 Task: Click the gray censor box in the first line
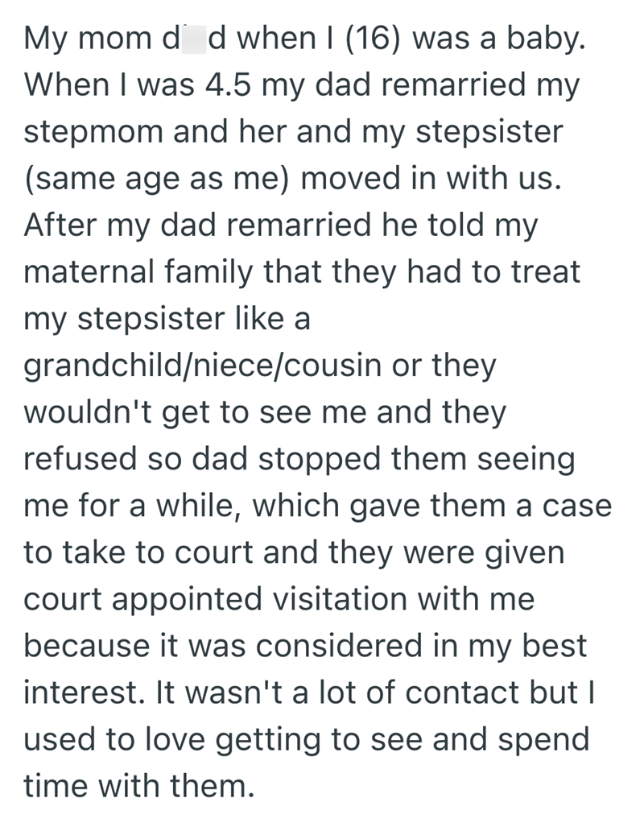196,39
